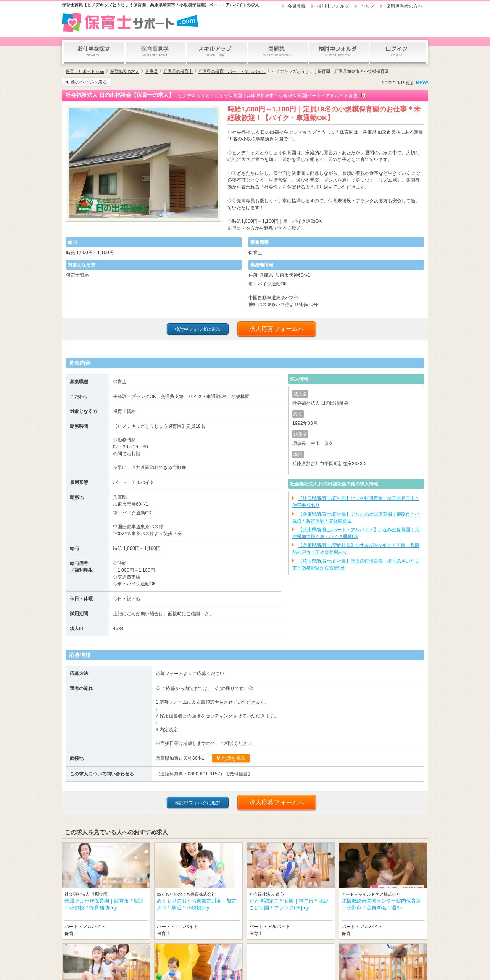Screen dimensions: 490x980
Task: Click the job title 時給1,000円～1,100円 heading
Action: click(x=324, y=113)
